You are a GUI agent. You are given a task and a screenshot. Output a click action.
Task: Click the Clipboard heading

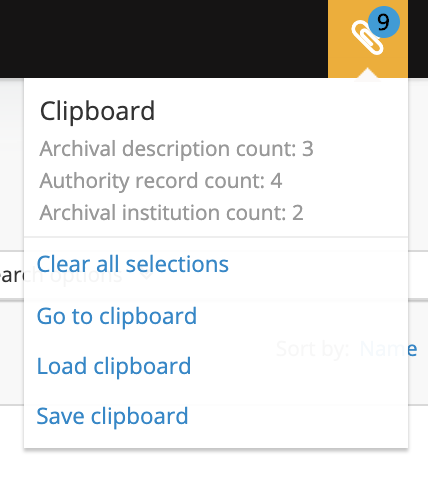pyautogui.click(x=97, y=111)
